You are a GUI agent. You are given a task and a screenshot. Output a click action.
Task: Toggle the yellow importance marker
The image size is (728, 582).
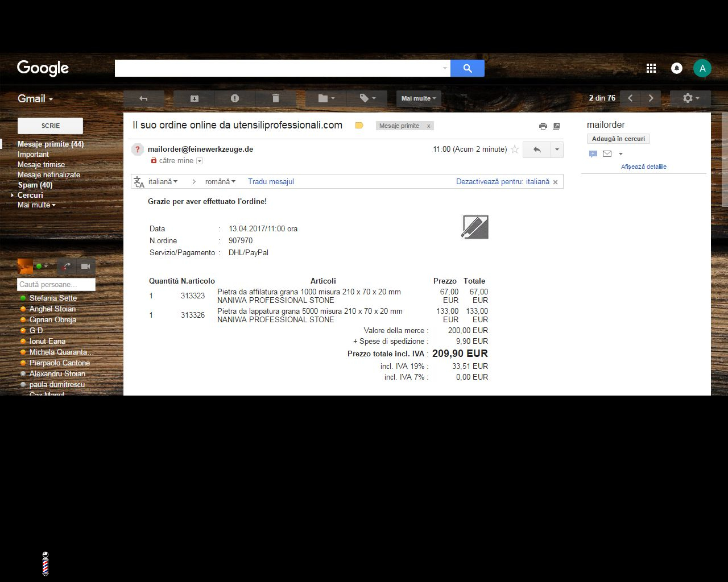coord(359,126)
